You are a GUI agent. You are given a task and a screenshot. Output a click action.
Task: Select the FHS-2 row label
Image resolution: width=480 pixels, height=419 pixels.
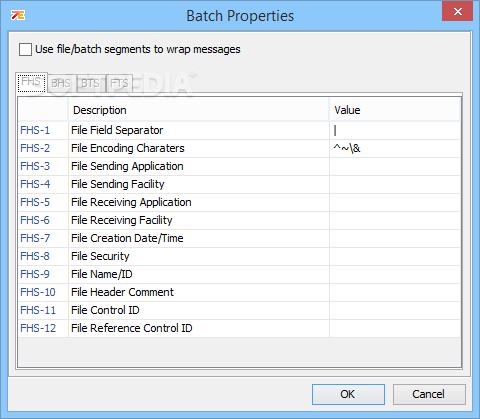click(x=35, y=148)
